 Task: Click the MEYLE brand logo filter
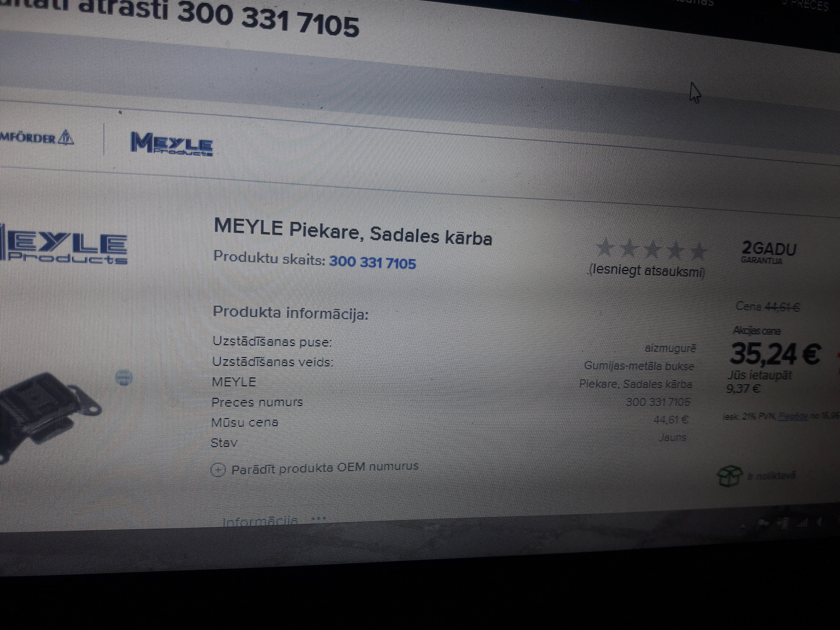(171, 144)
